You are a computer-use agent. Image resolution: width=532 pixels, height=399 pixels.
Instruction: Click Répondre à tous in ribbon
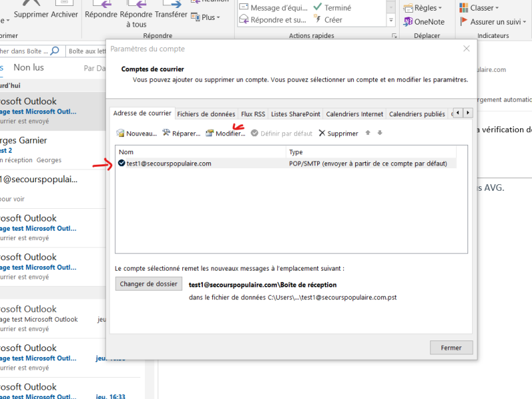(x=136, y=14)
